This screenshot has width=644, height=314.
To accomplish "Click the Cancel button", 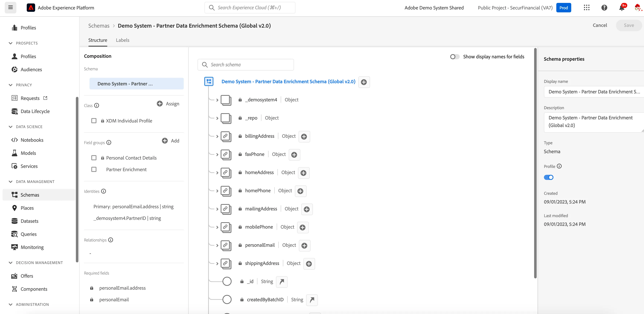I will (600, 25).
